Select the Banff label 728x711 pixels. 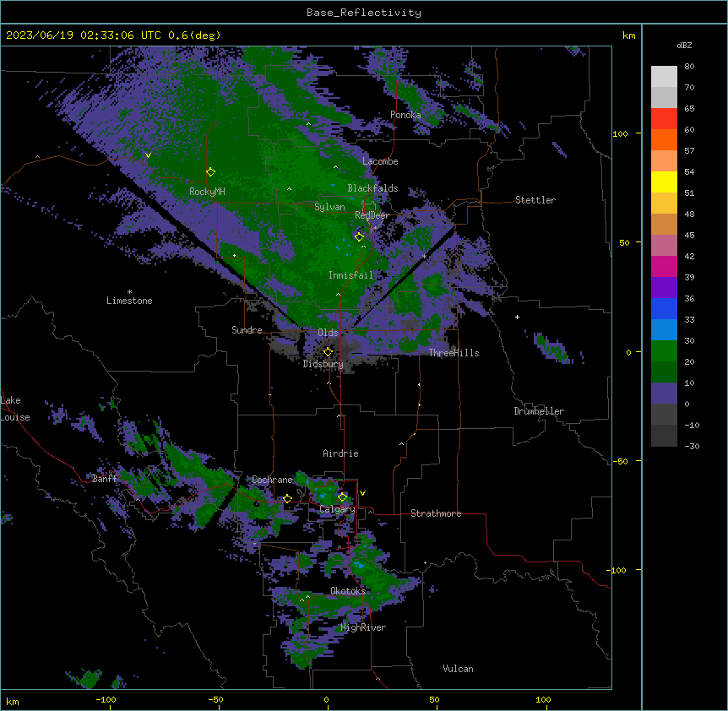[105, 479]
